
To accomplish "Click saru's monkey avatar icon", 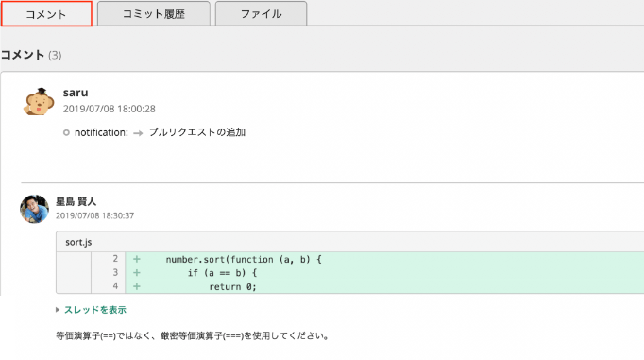I will pyautogui.click(x=39, y=101).
